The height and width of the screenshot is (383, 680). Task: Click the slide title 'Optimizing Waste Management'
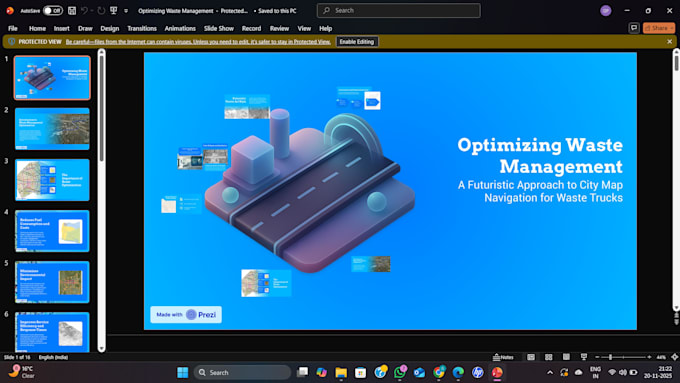(540, 156)
